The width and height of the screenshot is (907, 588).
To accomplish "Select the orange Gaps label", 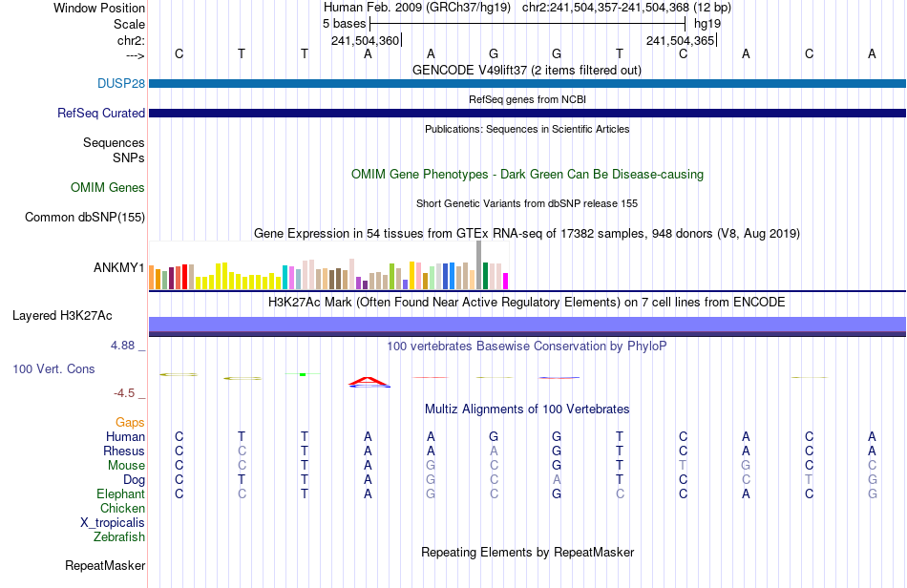I will pos(130,422).
